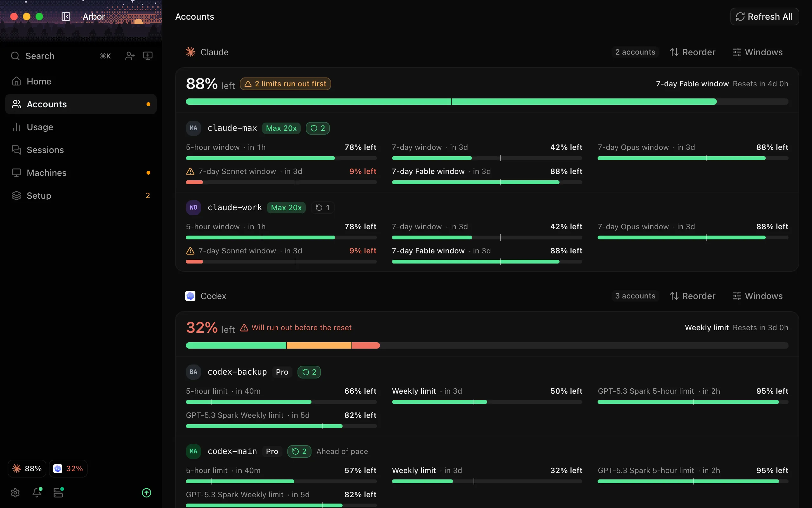The image size is (812, 508).
Task: Click the codex-main MA avatar
Action: point(193,451)
